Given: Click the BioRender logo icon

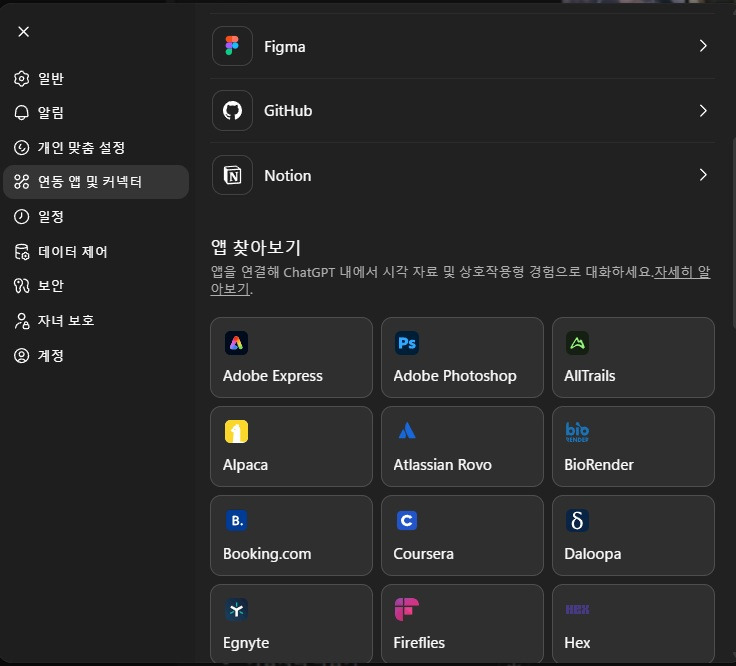Looking at the screenshot, I should 577,432.
